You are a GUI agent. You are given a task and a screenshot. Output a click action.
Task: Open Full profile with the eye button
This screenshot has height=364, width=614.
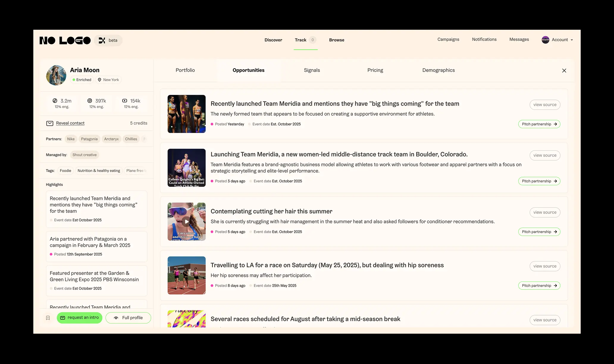pos(128,318)
